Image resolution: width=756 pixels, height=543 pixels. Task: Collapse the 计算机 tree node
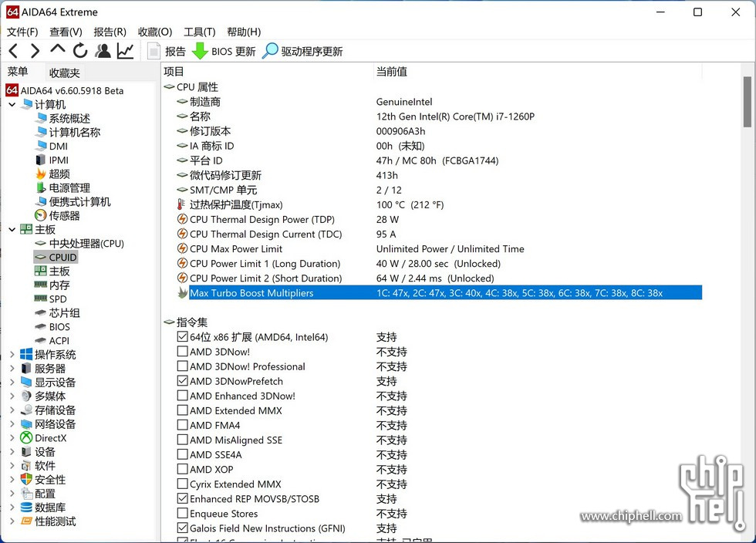[x=12, y=104]
